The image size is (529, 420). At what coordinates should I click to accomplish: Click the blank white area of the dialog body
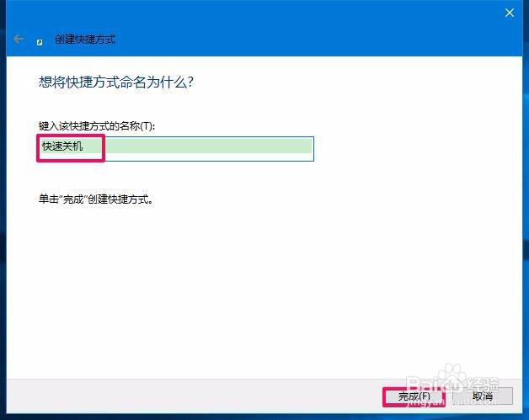[x=264, y=286]
